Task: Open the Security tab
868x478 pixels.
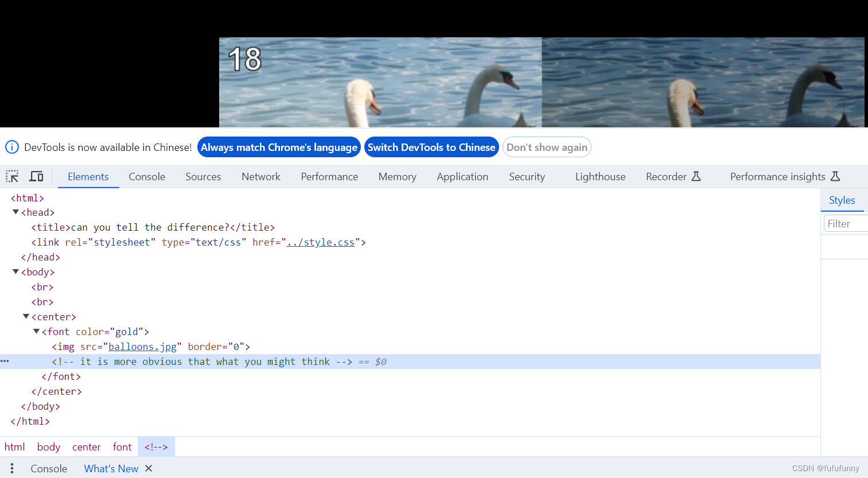Action: [x=527, y=177]
